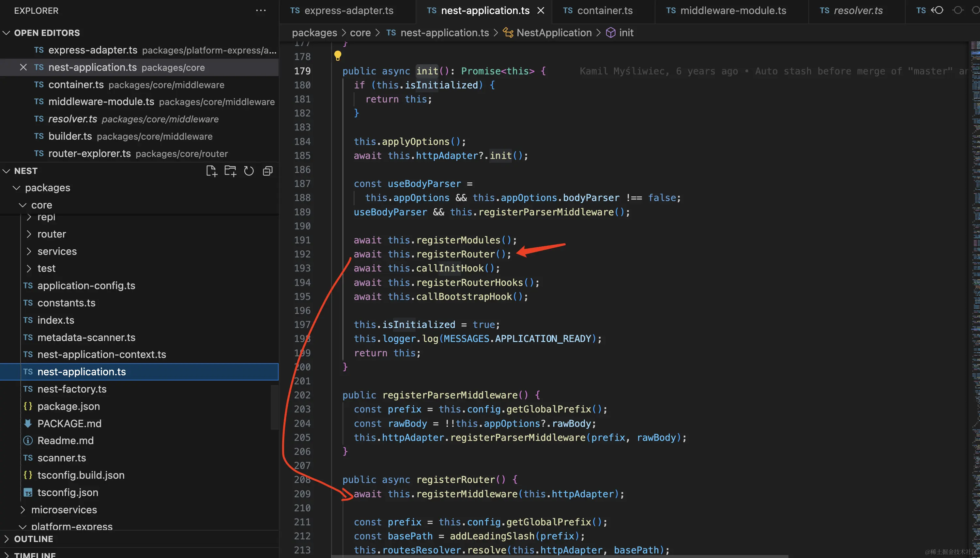980x558 pixels.
Task: Open scanner.ts file
Action: (139, 458)
